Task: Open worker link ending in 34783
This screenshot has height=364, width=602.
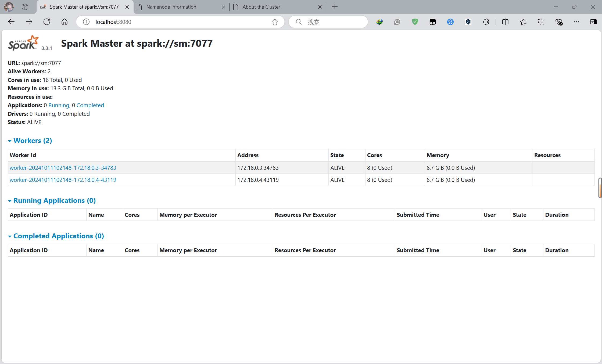Action: click(63, 168)
